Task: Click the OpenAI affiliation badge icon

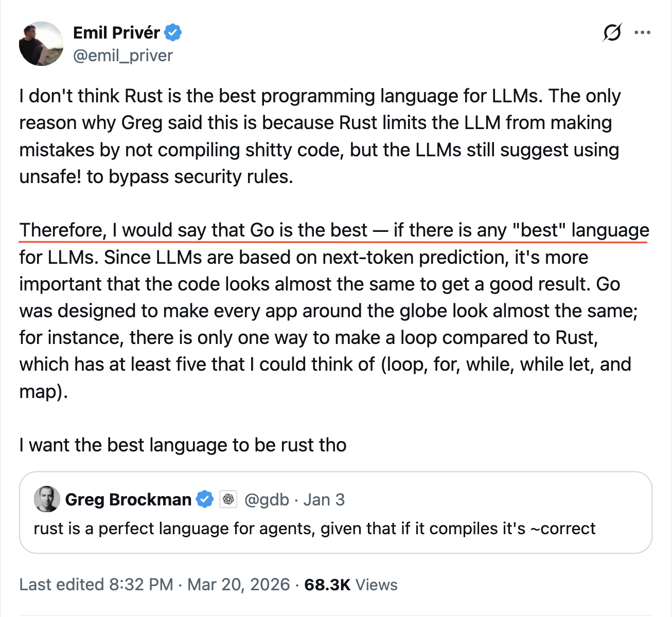Action: [228, 499]
